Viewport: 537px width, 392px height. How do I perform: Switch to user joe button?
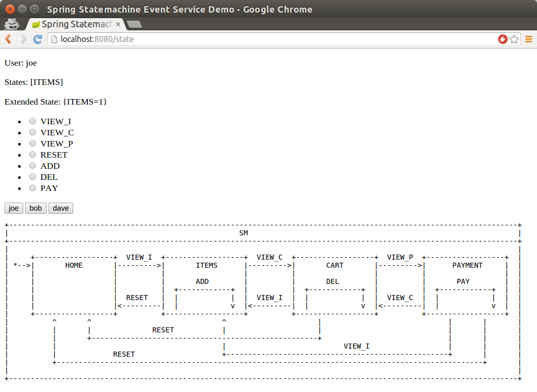(x=14, y=208)
